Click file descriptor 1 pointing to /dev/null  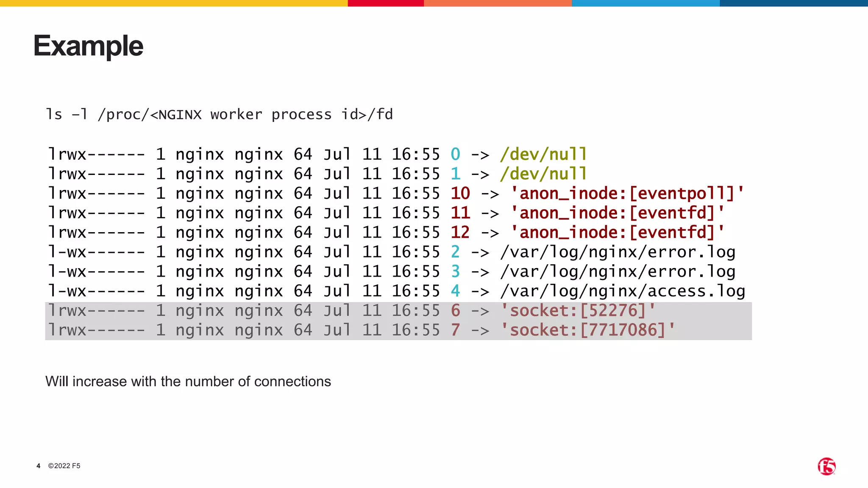[x=317, y=174]
